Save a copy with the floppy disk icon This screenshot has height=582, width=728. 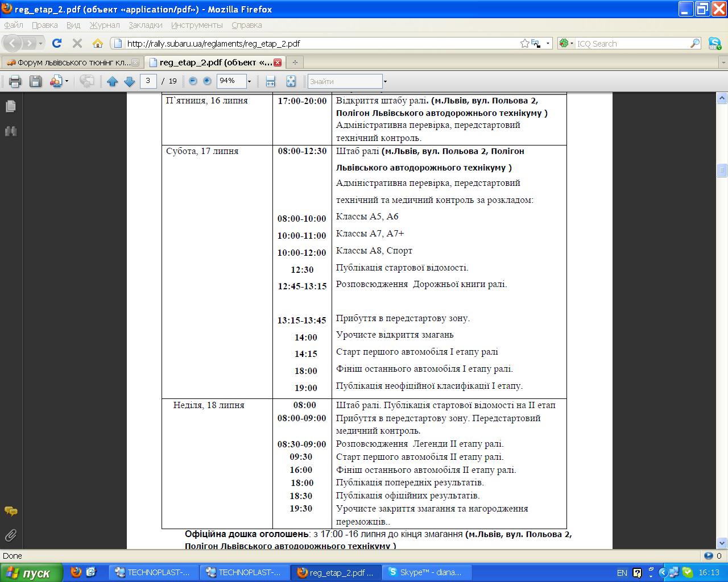pos(35,81)
